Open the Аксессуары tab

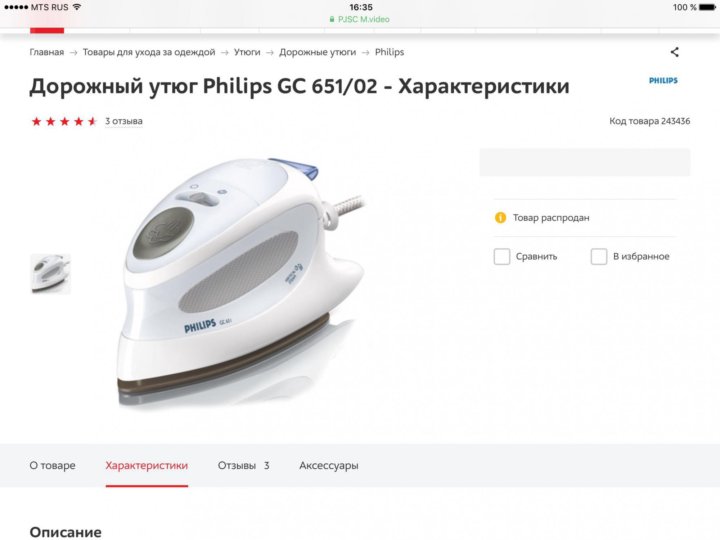(x=329, y=465)
